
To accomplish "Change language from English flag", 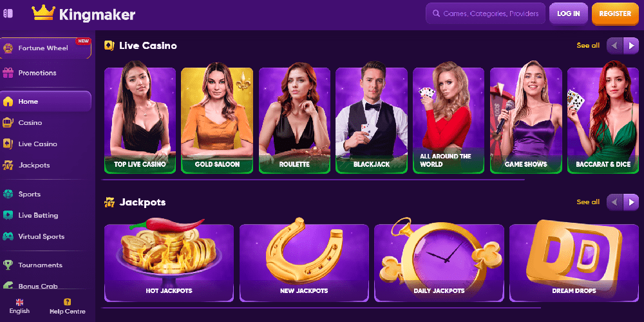I will click(x=19, y=307).
